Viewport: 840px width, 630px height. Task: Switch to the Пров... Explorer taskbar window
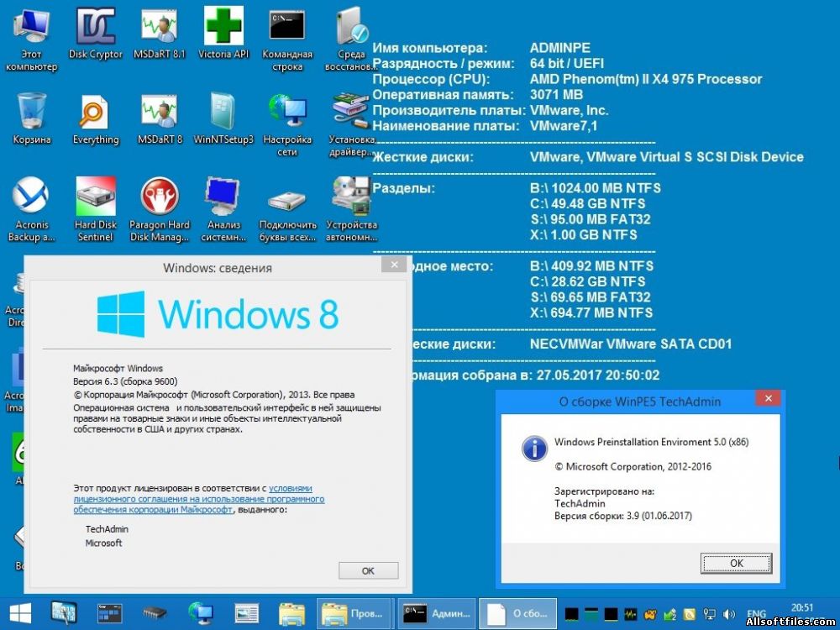[x=354, y=613]
